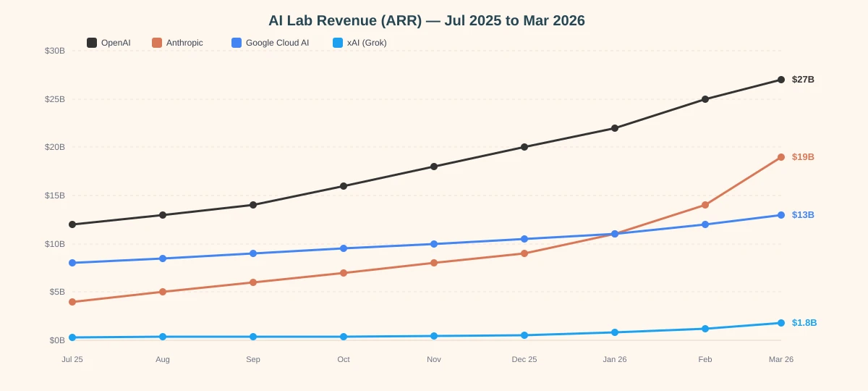Click the Anthropic legend color swatch
The image size is (868, 391).
click(x=157, y=43)
